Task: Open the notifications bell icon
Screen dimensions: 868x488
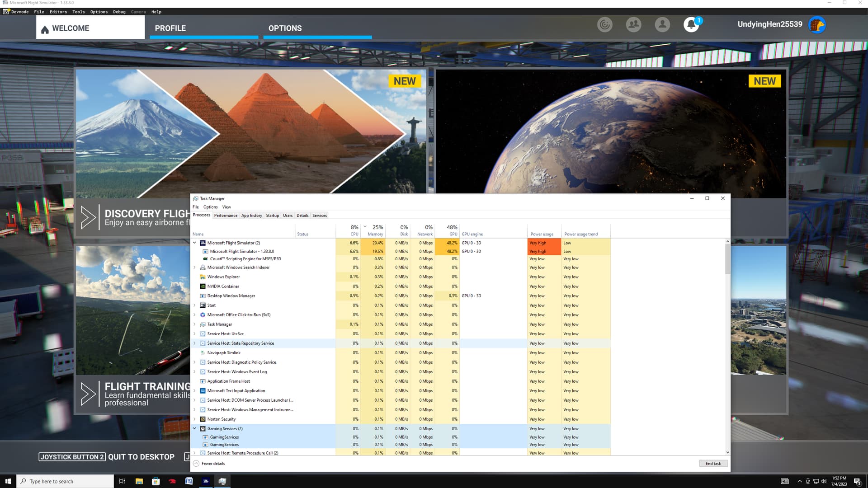Action: 691,24
